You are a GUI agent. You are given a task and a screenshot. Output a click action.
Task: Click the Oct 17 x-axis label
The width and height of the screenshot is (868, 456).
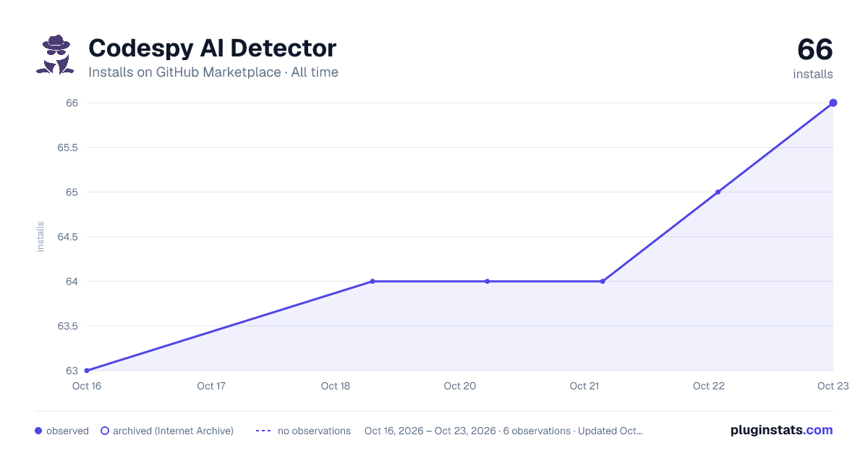click(211, 386)
